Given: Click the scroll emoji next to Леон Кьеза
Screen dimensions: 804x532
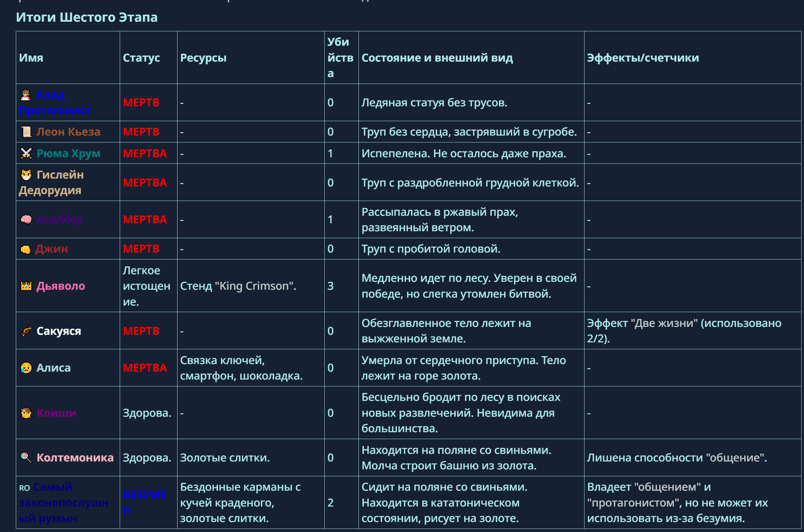Looking at the screenshot, I should (26, 132).
